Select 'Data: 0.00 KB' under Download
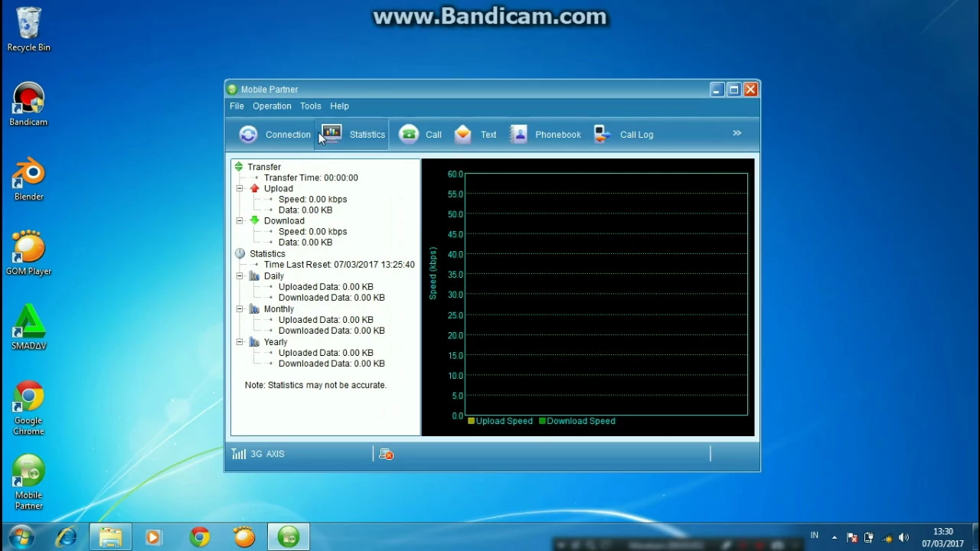Screen dimensions: 980x551 305,242
